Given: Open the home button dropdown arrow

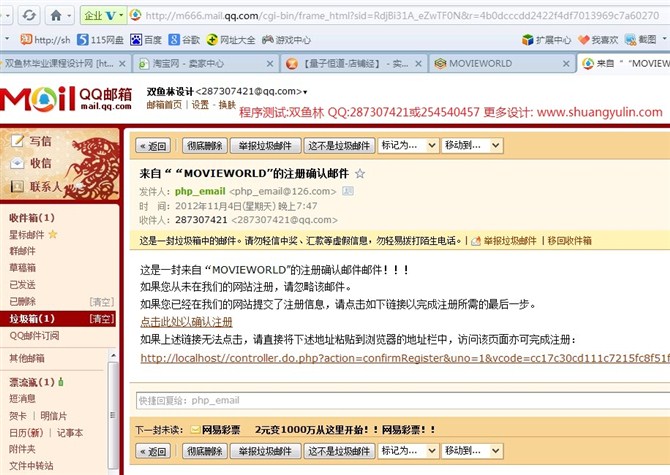Looking at the screenshot, I should click(69, 16).
